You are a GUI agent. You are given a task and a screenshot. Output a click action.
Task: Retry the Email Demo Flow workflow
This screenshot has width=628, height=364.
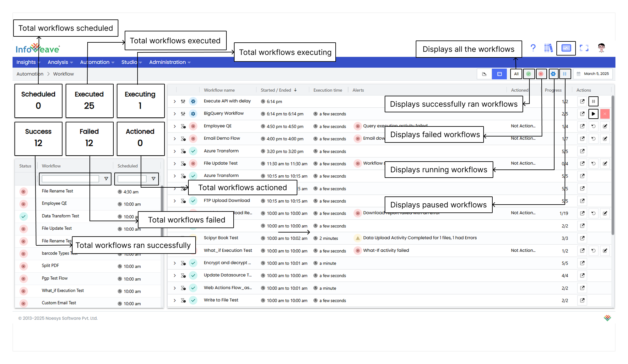pos(593,138)
